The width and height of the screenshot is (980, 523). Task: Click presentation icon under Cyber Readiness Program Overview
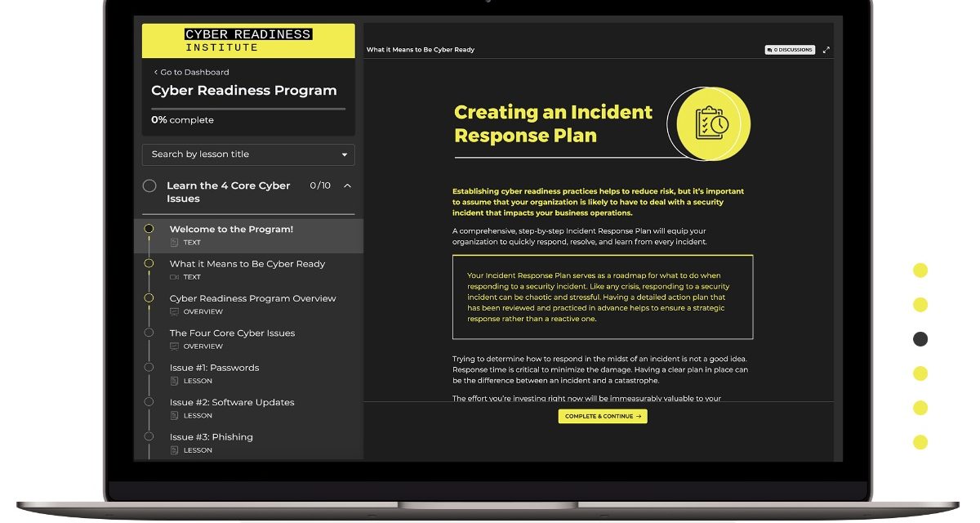pyautogui.click(x=174, y=311)
